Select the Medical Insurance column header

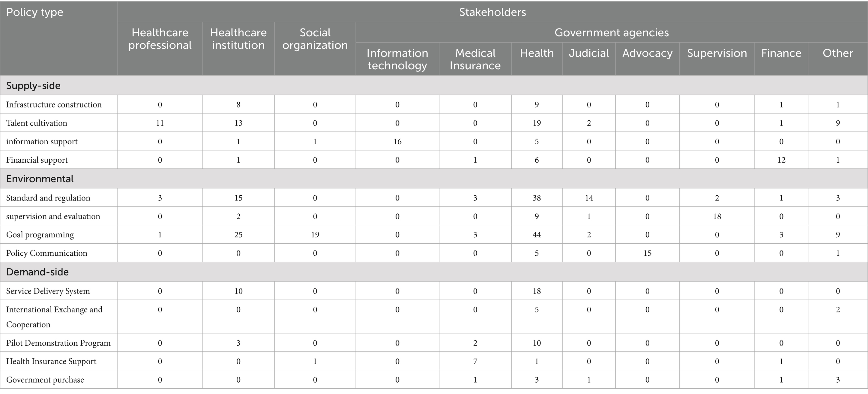[475, 59]
